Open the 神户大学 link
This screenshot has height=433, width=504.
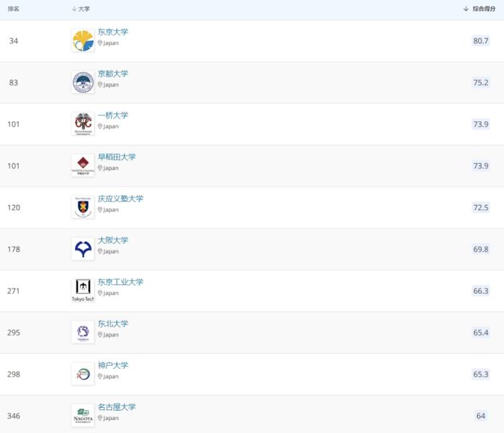pos(112,365)
